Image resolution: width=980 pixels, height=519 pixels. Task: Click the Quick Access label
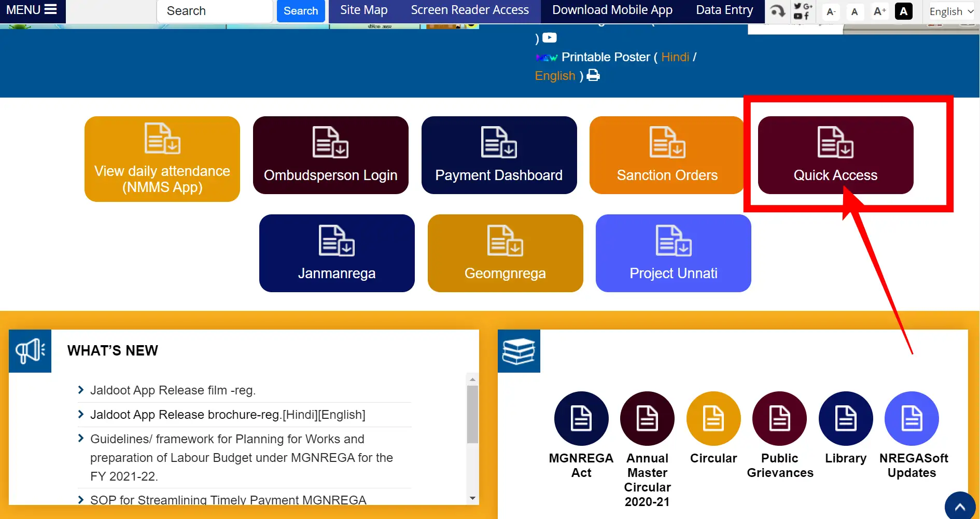coord(835,175)
